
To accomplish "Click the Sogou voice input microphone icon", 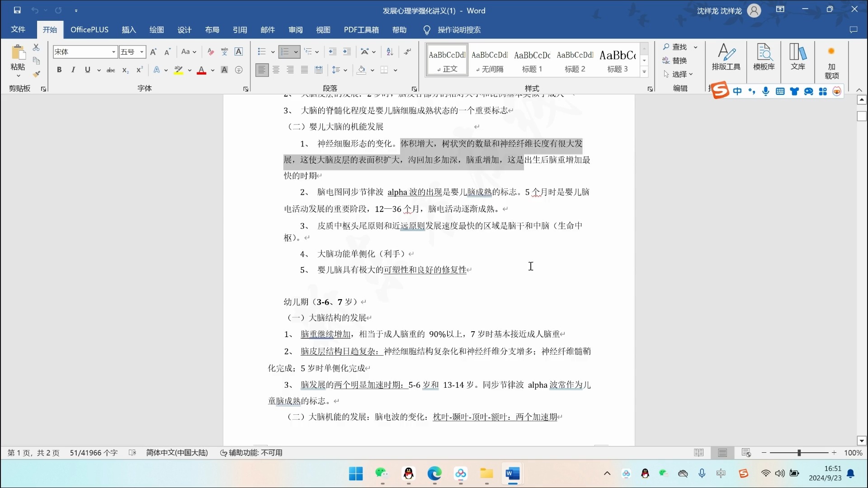I will 765,91.
